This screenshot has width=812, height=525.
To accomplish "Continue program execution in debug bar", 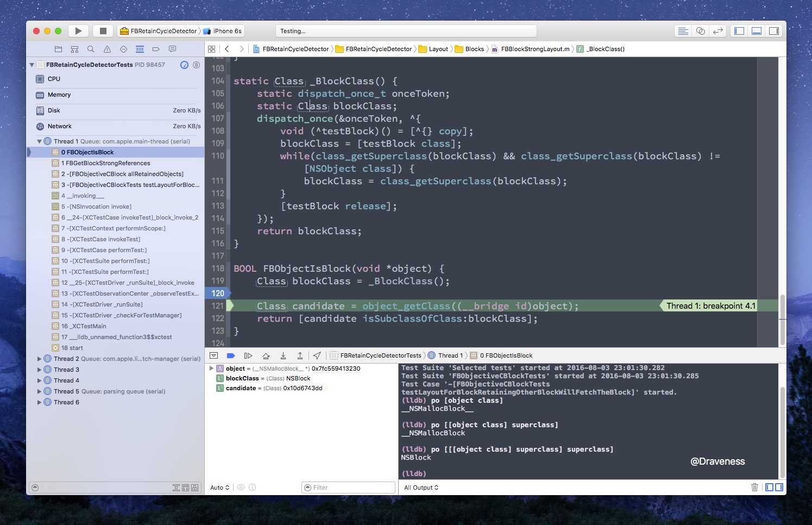I will tap(248, 355).
